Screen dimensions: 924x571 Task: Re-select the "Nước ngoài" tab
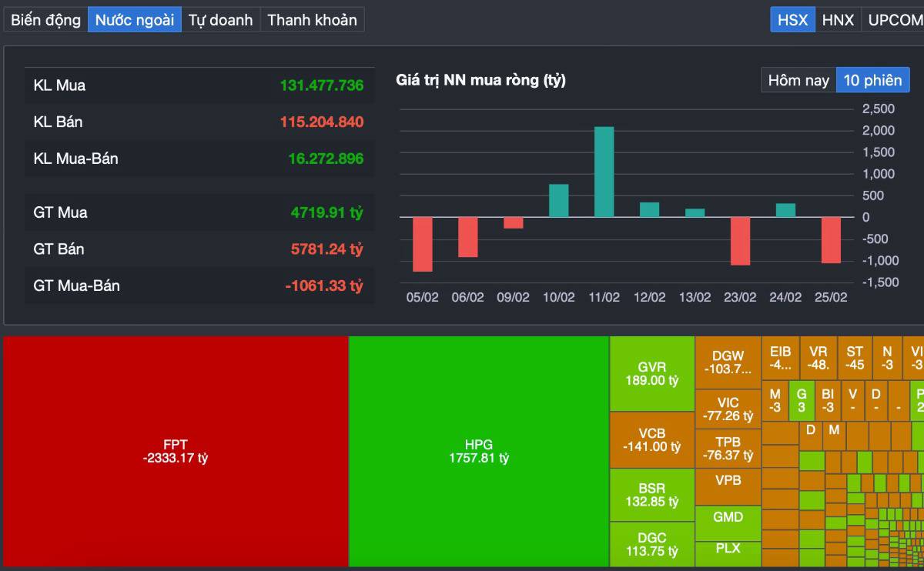pyautogui.click(x=135, y=19)
